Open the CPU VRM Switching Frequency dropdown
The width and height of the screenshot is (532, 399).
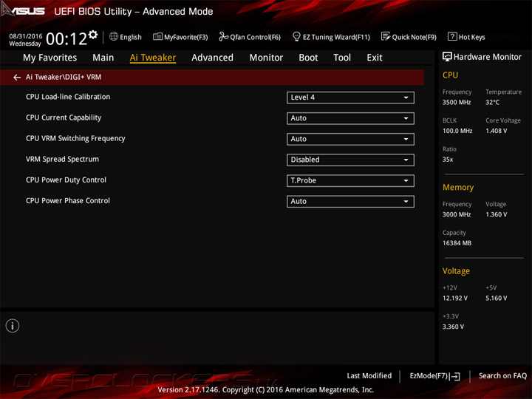350,139
